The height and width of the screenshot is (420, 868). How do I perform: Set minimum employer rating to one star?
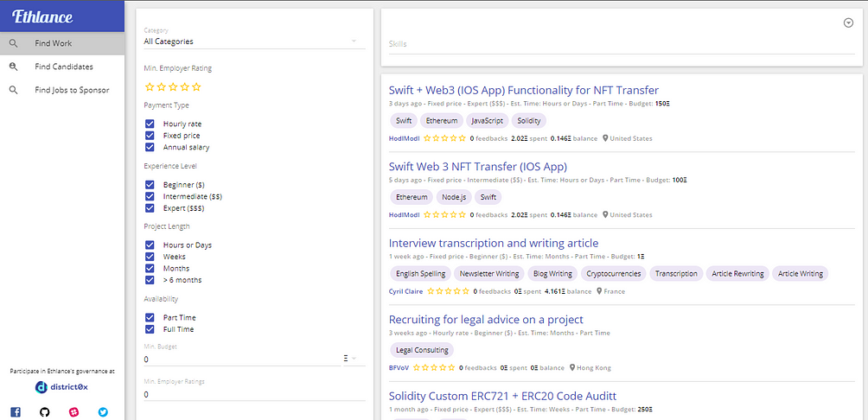click(x=149, y=87)
